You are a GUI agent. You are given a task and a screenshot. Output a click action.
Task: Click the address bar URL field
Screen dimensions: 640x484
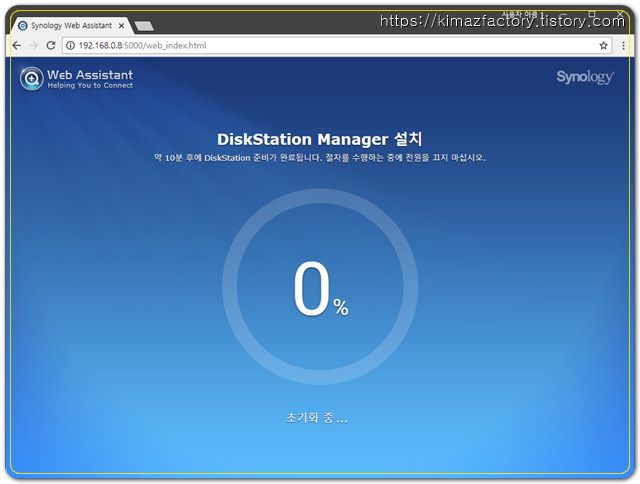[337, 45]
